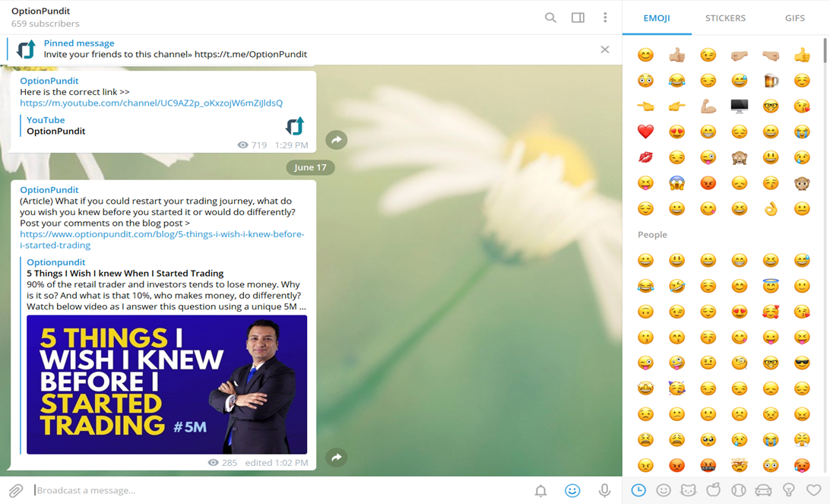Insert the sunglasses face emoji
This screenshot has height=504, width=830.
pyautogui.click(x=802, y=363)
